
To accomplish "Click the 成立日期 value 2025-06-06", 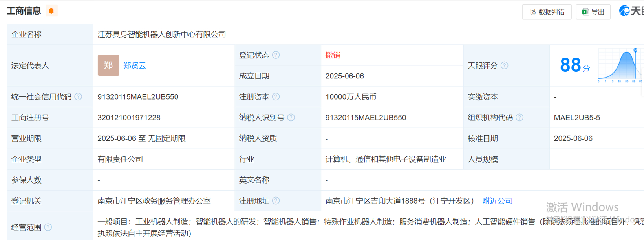I will (344, 76).
